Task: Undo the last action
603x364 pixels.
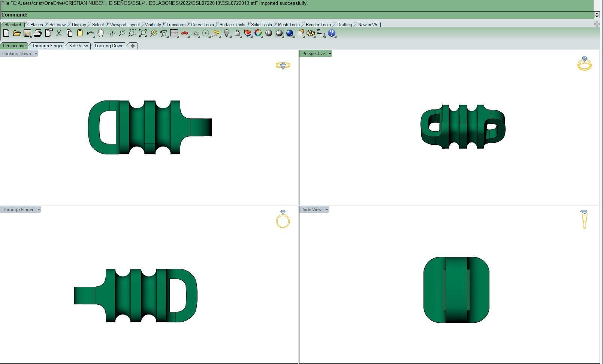Action: pyautogui.click(x=90, y=33)
